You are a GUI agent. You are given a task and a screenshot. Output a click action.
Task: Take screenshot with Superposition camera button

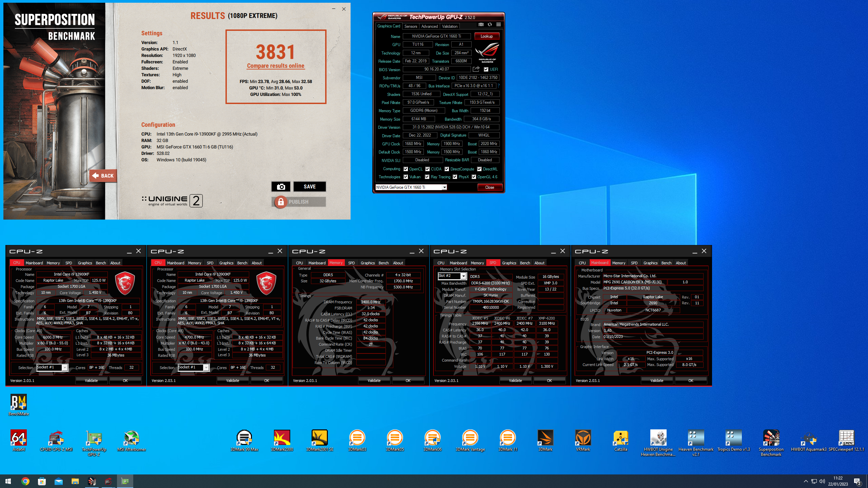tap(281, 187)
